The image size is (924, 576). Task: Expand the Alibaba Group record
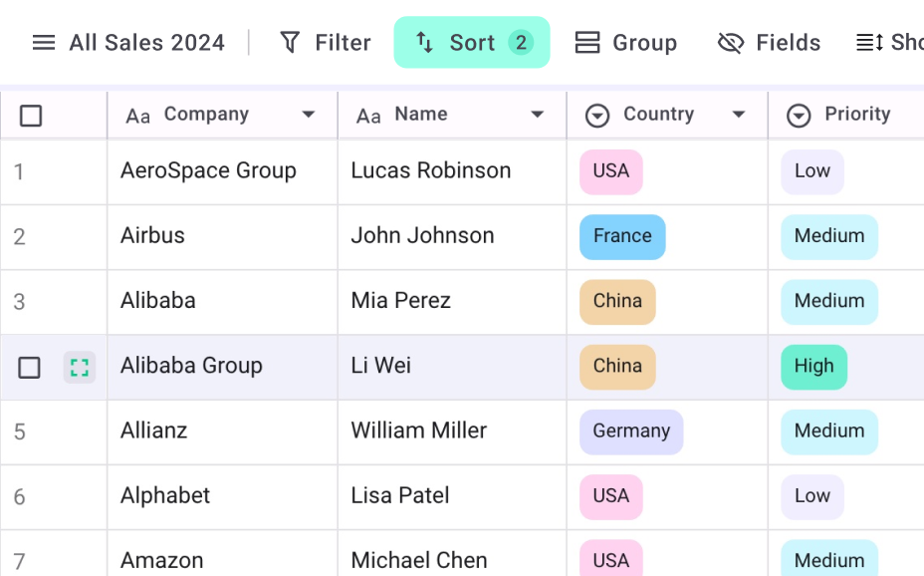click(80, 368)
